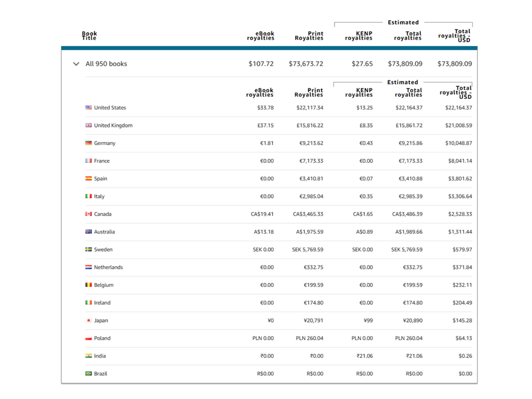Collapse the All 950 books row
The width and height of the screenshot is (532, 399).
pos(76,64)
